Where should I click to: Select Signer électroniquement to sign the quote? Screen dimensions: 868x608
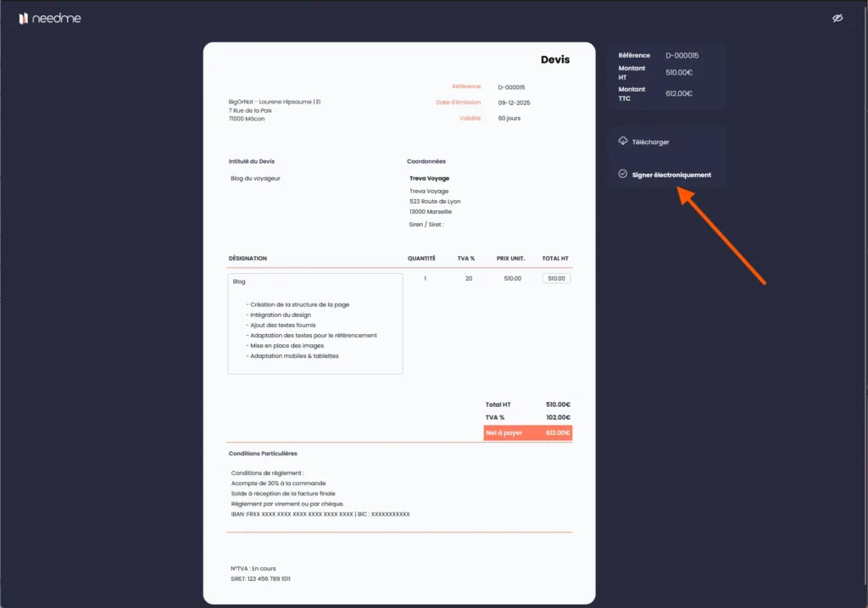(x=671, y=175)
